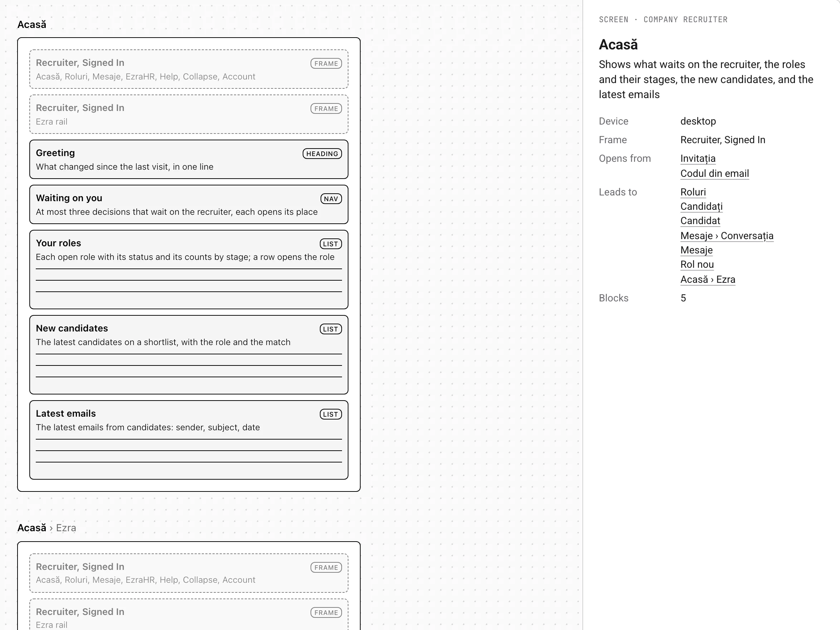840x630 pixels.
Task: Open the Candidat link in the side panel
Action: click(700, 221)
